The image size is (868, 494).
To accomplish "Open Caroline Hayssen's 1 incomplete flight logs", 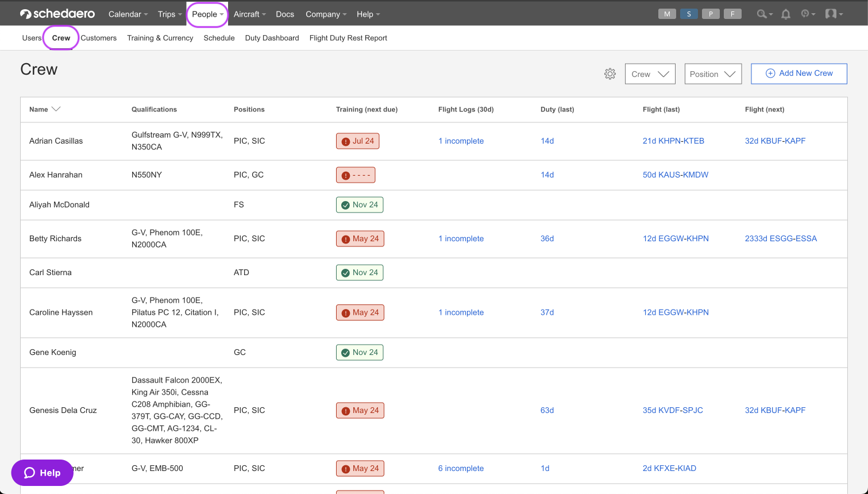I will (x=461, y=312).
